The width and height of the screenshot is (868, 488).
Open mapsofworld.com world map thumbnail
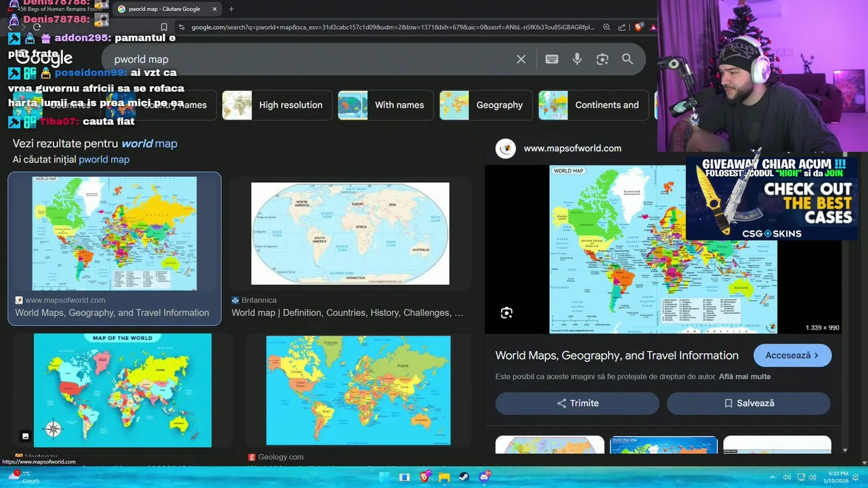[x=114, y=234]
